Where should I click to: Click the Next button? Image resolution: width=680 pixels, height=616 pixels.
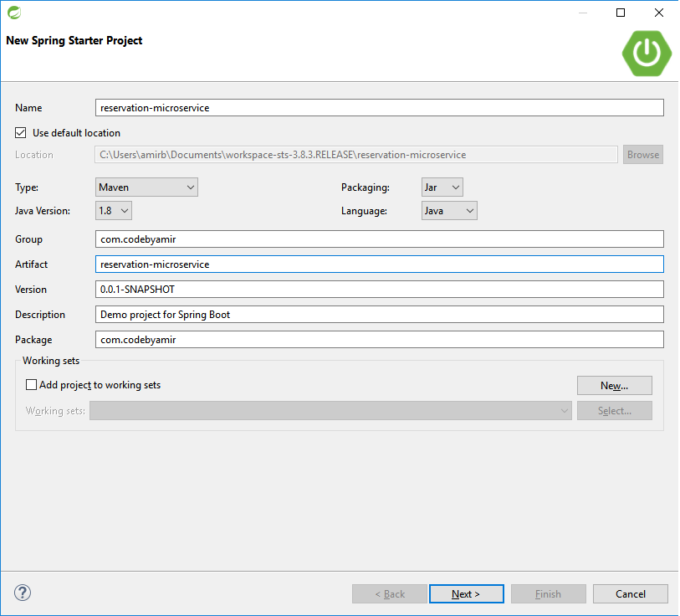point(466,593)
